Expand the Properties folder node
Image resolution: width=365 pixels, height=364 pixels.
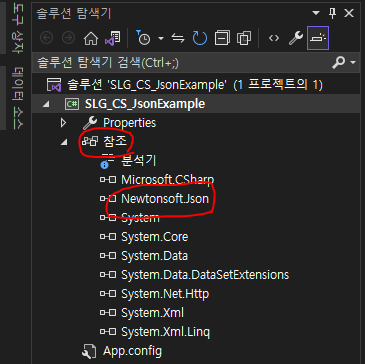coord(63,123)
